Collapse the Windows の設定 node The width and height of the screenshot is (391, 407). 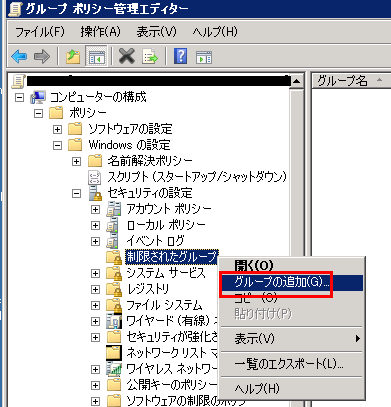click(x=58, y=146)
